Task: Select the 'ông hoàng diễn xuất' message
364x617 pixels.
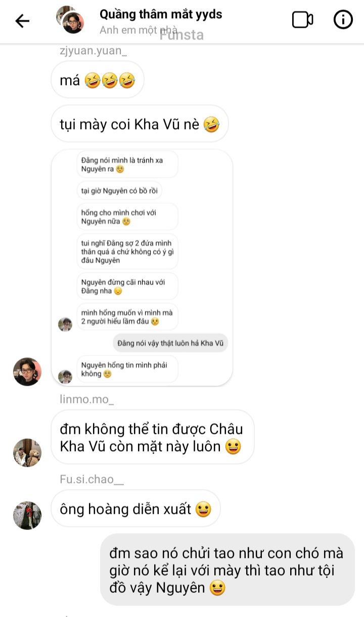Action: pyautogui.click(x=135, y=509)
